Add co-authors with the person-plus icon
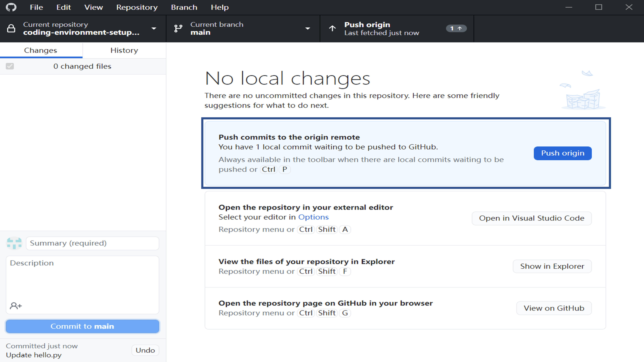Image resolution: width=644 pixels, height=362 pixels. [x=16, y=306]
